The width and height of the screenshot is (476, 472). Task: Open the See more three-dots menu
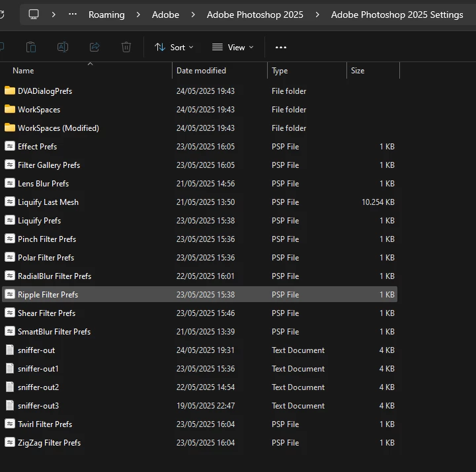[x=281, y=48]
